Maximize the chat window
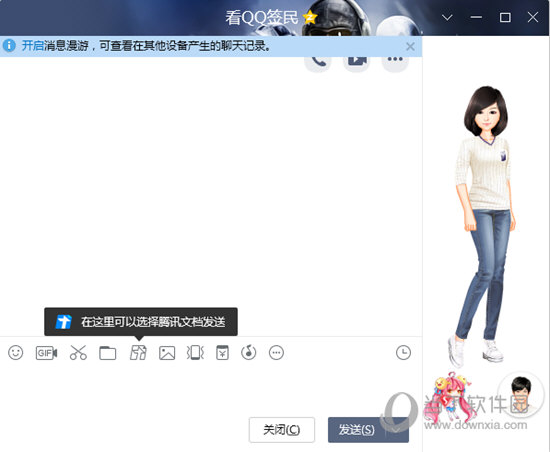 [505, 17]
